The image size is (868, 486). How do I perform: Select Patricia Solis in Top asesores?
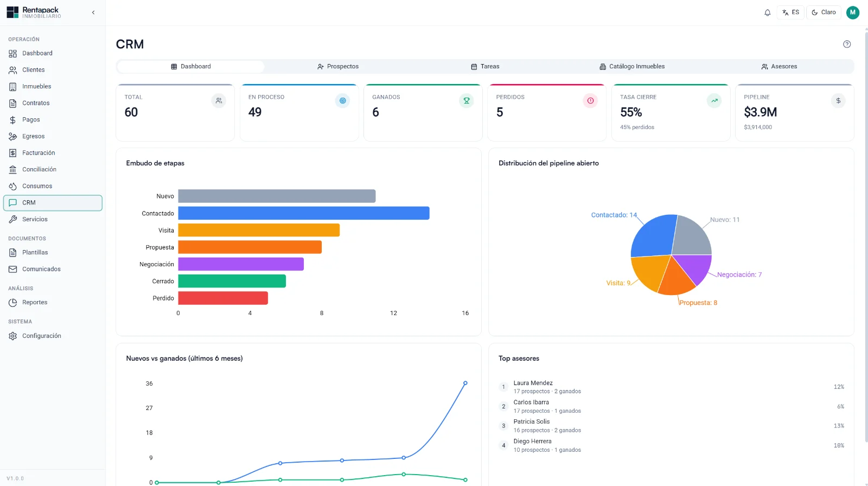tap(671, 426)
